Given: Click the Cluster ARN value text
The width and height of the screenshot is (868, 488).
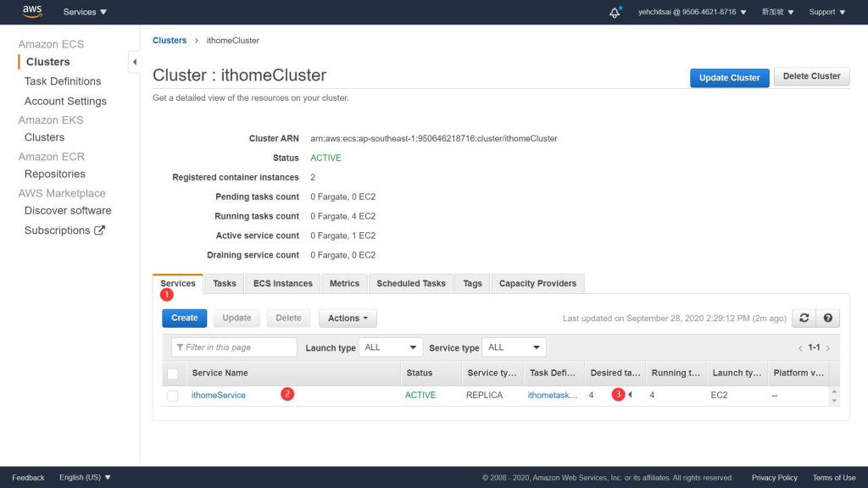Looking at the screenshot, I should point(433,138).
